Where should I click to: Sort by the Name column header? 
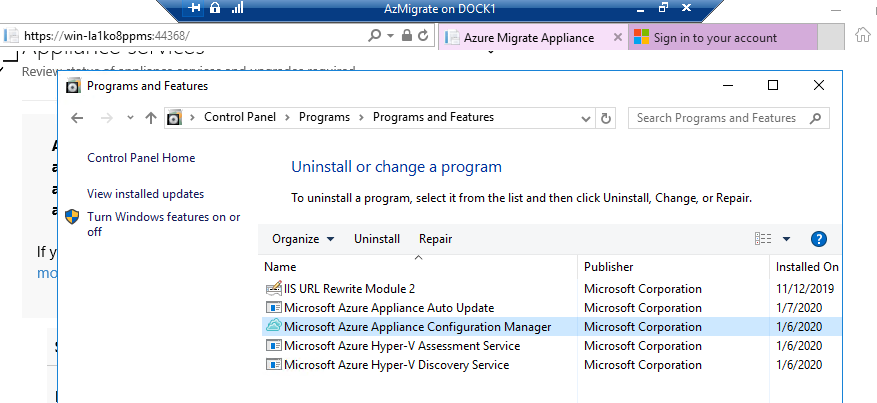pos(280,267)
